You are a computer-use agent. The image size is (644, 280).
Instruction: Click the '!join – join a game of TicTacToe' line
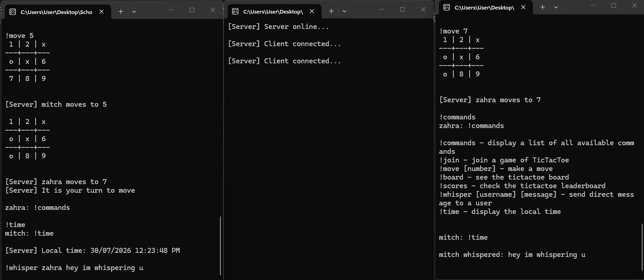(x=504, y=160)
